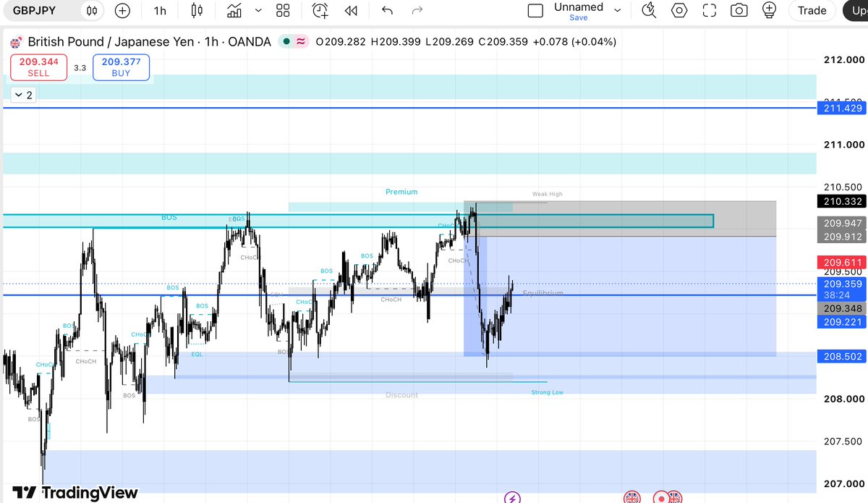
Task: Take a chart snapshot with the camera icon
Action: pos(739,10)
